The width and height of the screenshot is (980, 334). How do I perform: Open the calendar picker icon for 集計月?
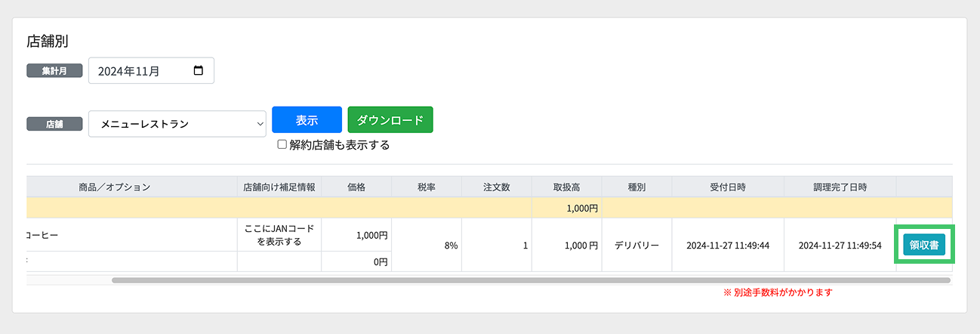coord(199,71)
